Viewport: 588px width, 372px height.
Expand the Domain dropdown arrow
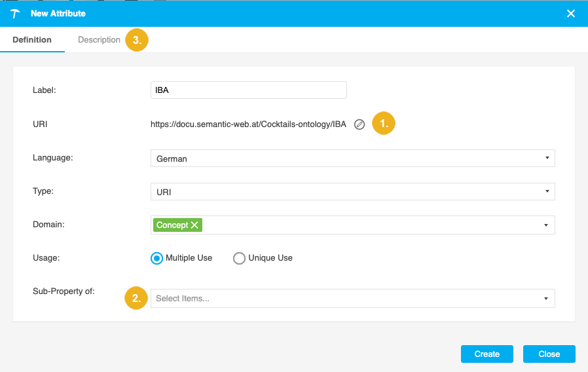point(546,225)
